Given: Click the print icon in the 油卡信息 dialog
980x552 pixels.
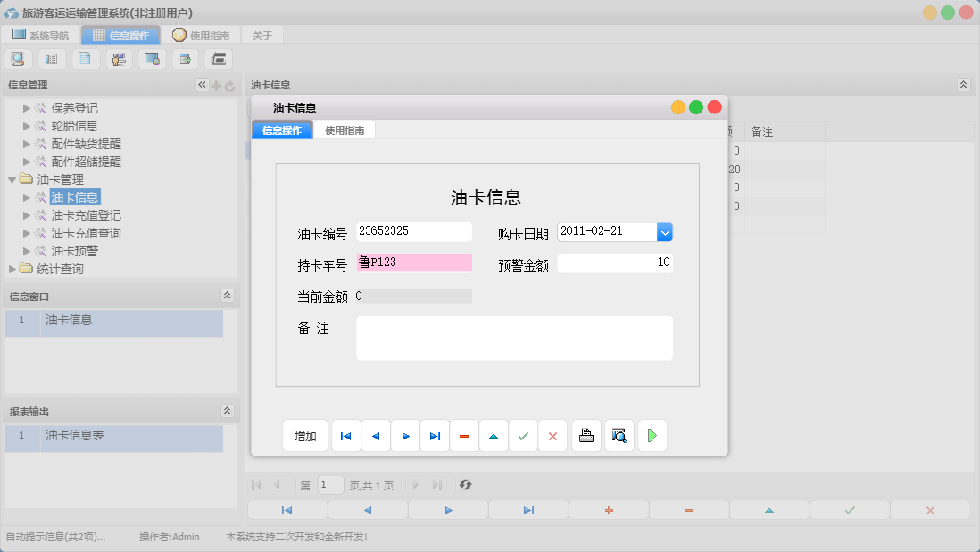Looking at the screenshot, I should (586, 435).
